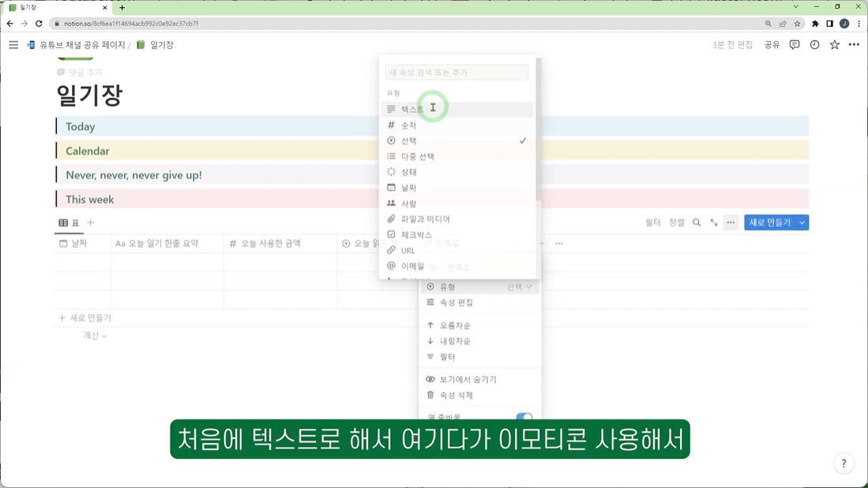The image size is (868, 488).
Task: Share this page from address bar icon
Action: coord(783,24)
